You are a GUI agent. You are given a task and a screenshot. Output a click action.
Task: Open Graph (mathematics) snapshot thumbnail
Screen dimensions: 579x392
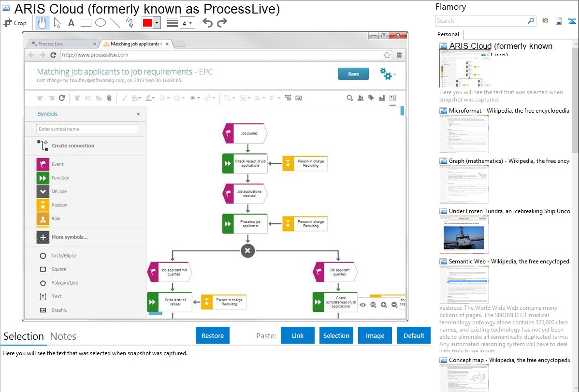464,184
